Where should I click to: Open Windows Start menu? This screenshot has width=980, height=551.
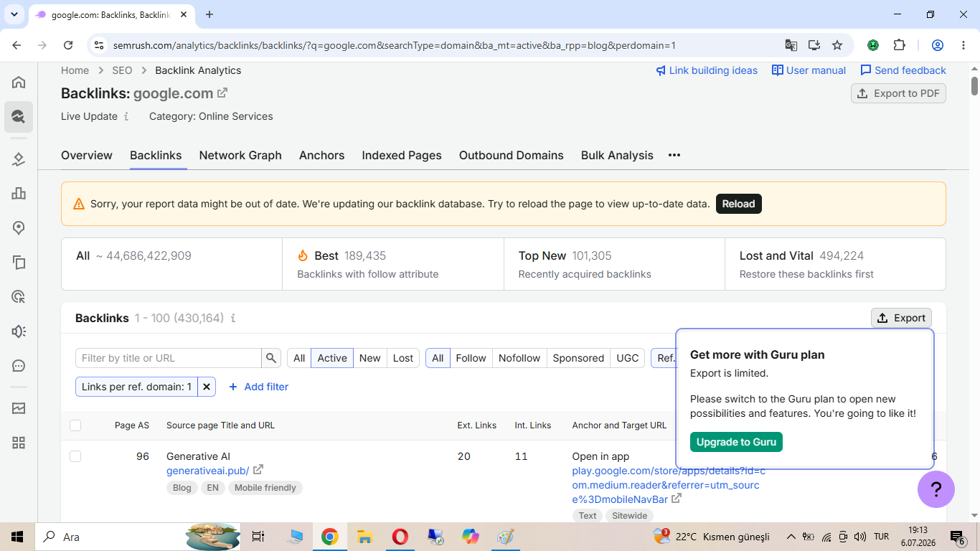[17, 537]
